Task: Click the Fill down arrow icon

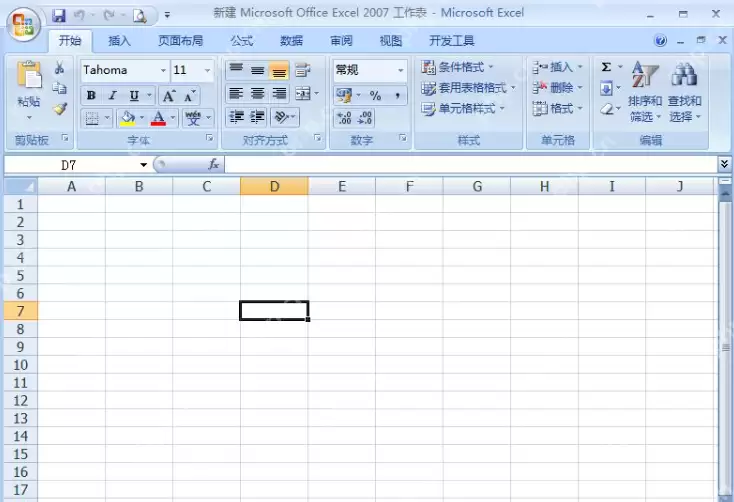Action: click(606, 88)
